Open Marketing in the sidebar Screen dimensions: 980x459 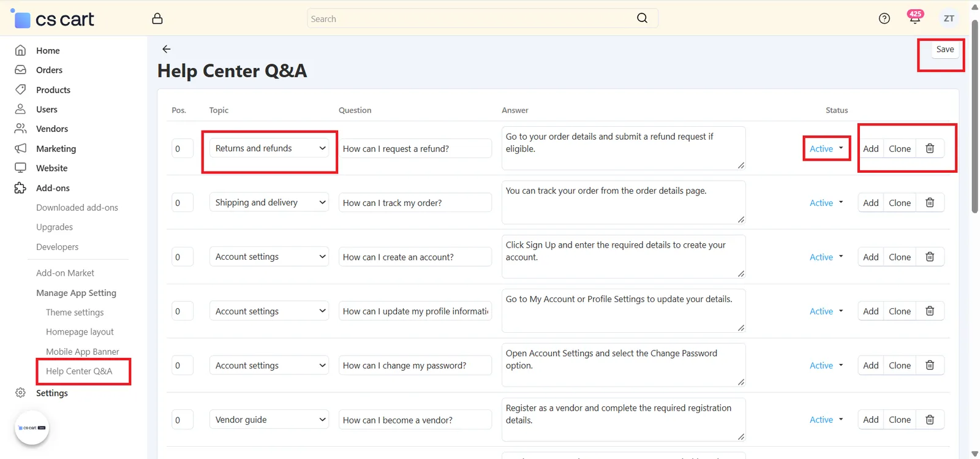[56, 148]
